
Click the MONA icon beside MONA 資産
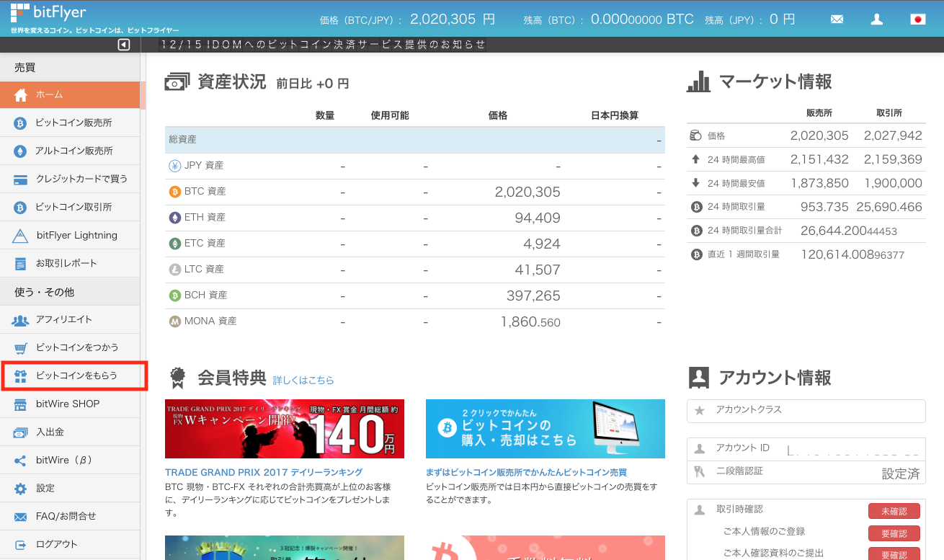coord(174,321)
